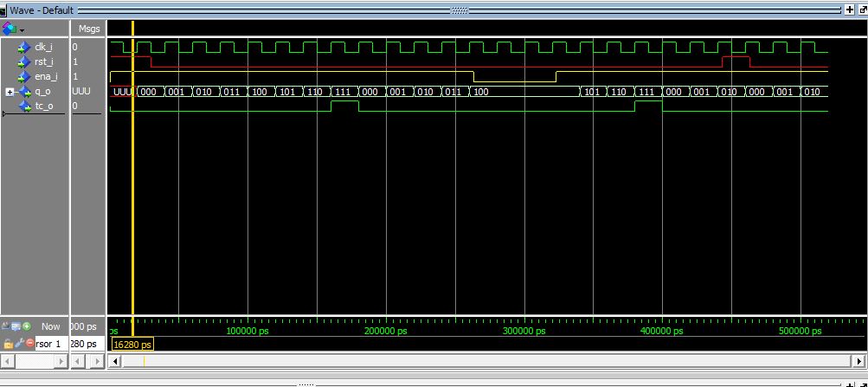Select the rst_i signal
This screenshot has height=387, width=868.
click(44, 61)
